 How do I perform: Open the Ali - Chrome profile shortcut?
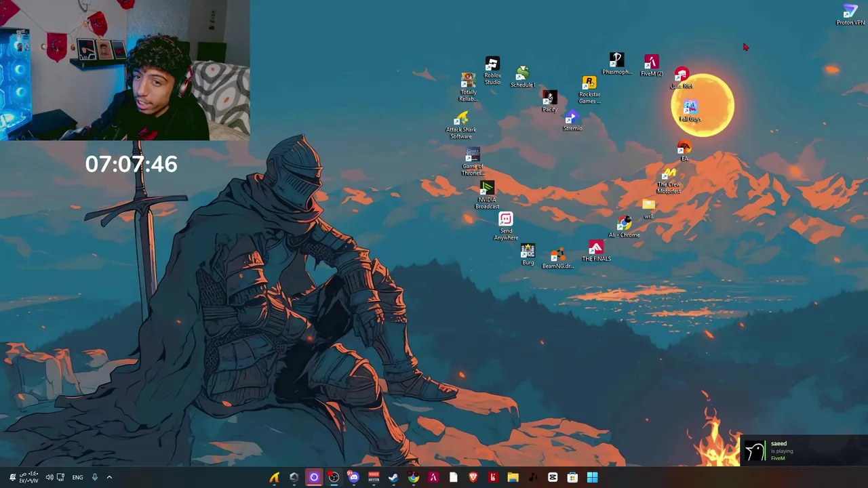point(624,227)
